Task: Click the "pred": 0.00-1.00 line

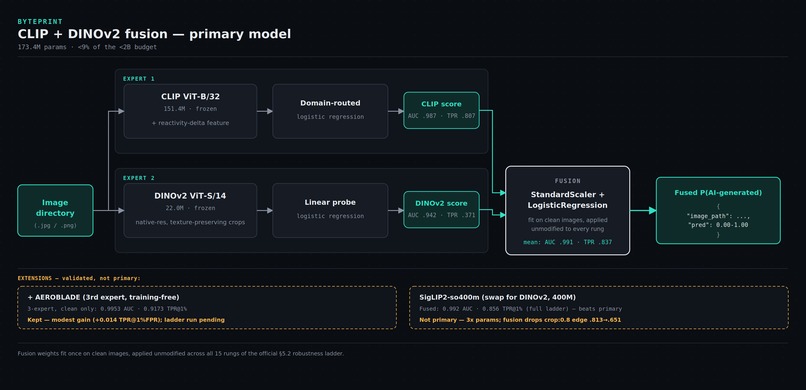Action: (718, 225)
